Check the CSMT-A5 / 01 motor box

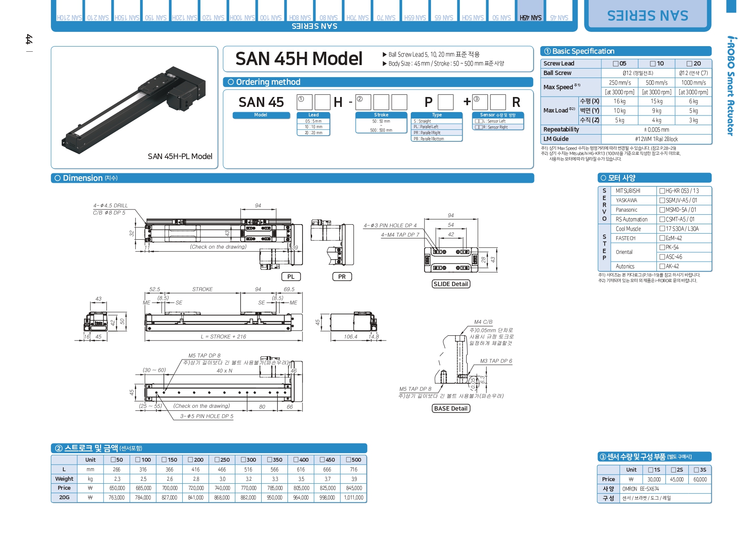click(x=662, y=219)
